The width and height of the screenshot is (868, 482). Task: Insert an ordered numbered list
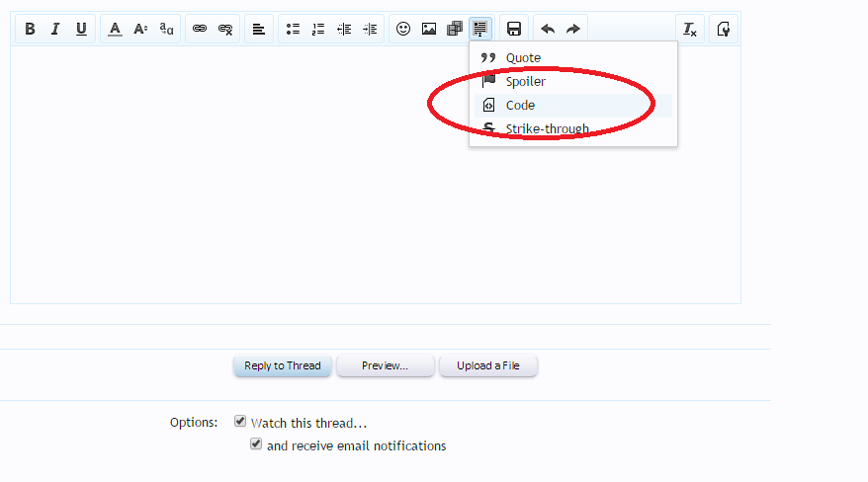318,29
